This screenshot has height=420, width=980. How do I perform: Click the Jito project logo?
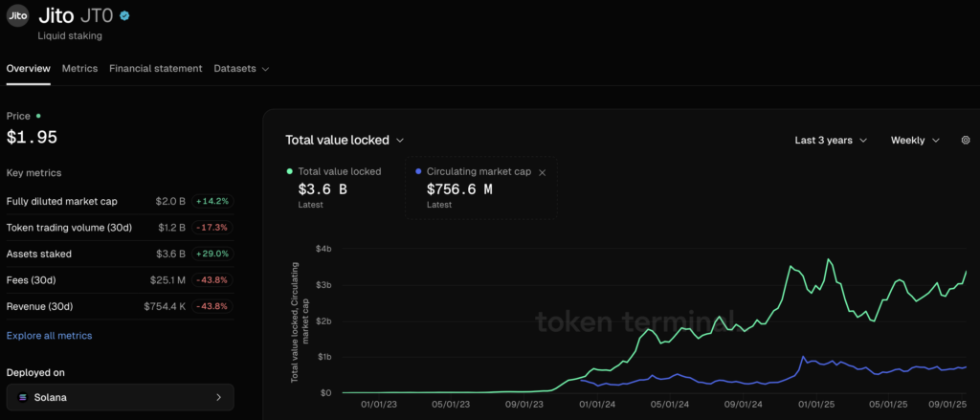pyautogui.click(x=17, y=15)
